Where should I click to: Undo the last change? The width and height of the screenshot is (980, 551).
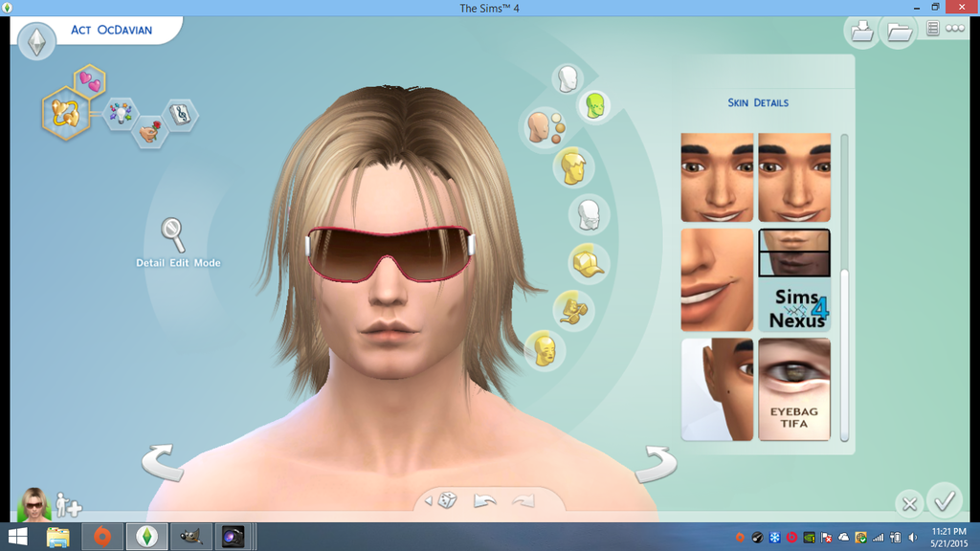(x=485, y=500)
